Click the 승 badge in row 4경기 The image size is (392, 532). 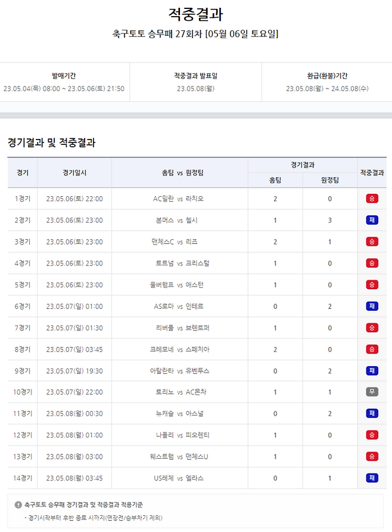372,263
